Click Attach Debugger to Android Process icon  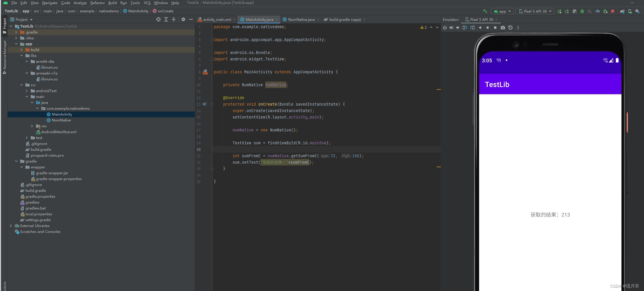[605, 11]
